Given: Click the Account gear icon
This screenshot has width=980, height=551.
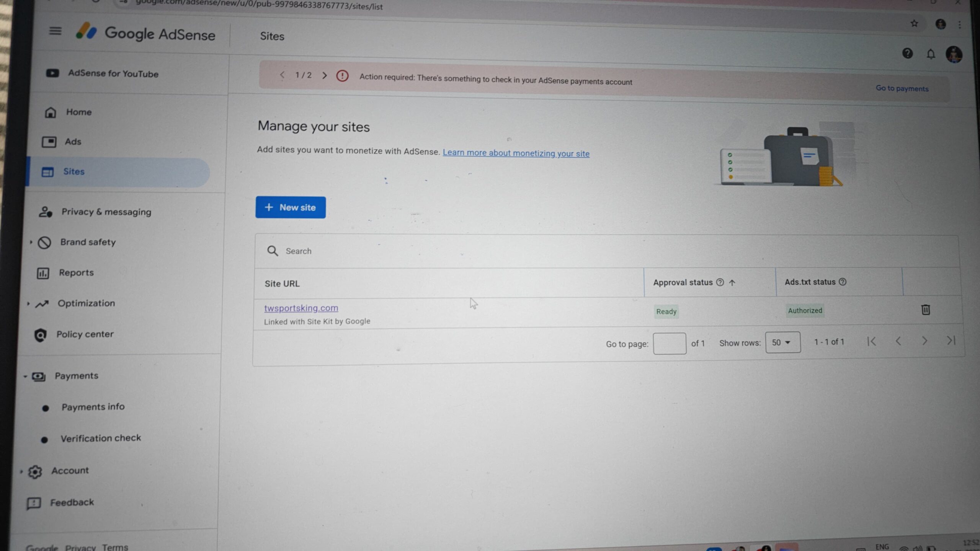Looking at the screenshot, I should (x=35, y=472).
